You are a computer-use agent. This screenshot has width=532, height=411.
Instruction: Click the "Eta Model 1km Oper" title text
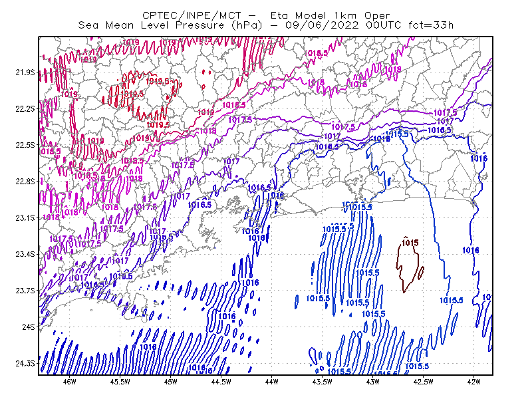[x=330, y=15]
